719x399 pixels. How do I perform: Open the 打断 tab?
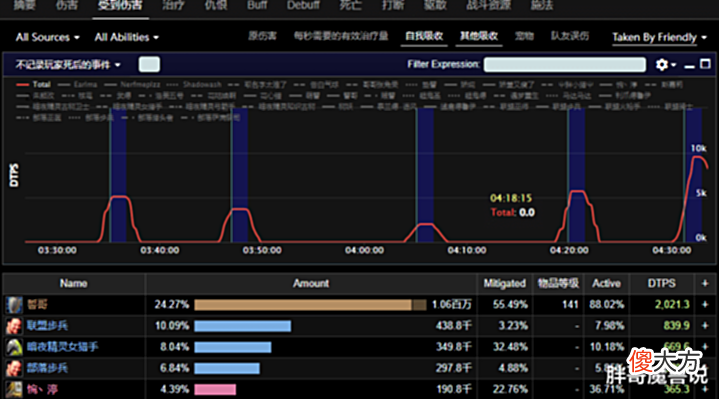click(x=393, y=6)
